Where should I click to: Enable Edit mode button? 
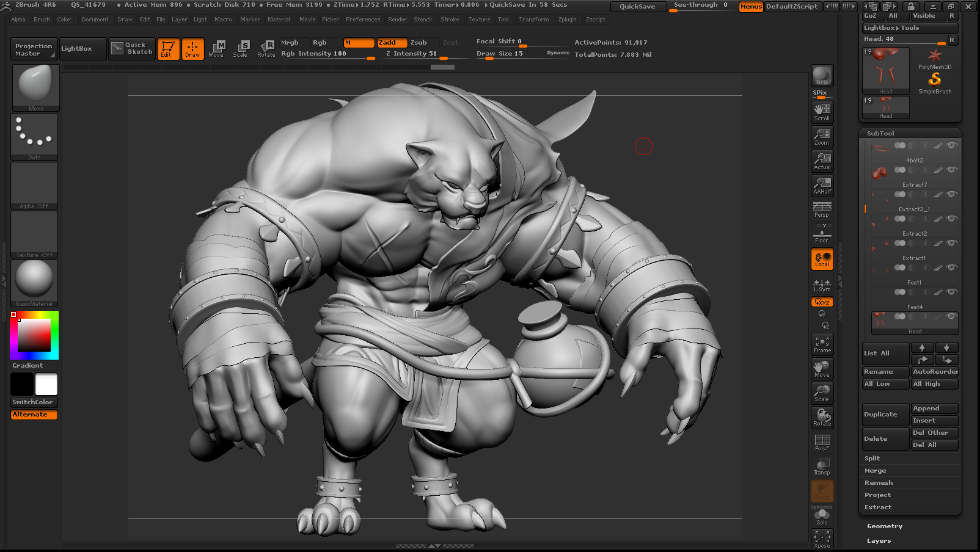point(168,49)
